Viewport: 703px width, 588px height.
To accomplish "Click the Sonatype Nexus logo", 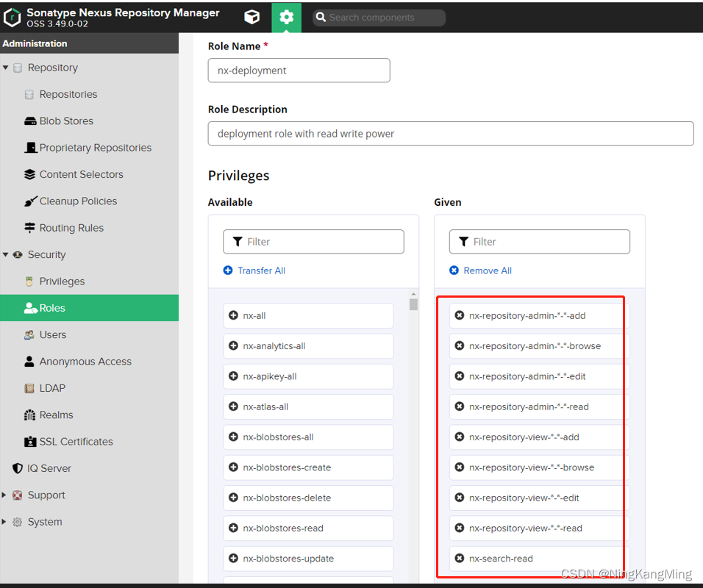I will pos(12,17).
